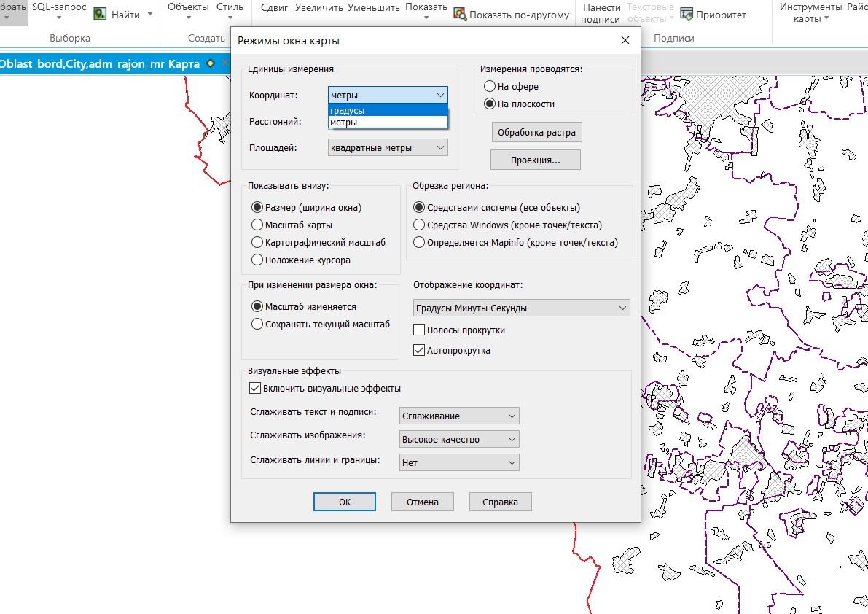
Task: Choose Масштаб карты radio option
Action: click(x=257, y=225)
